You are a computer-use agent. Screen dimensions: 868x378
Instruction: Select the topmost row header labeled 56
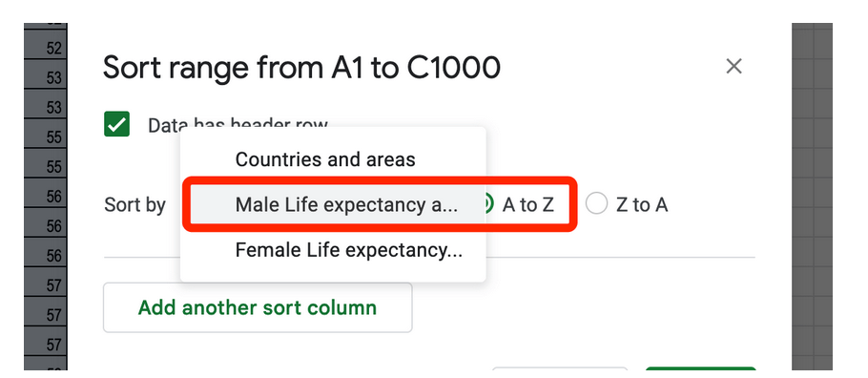(45, 197)
